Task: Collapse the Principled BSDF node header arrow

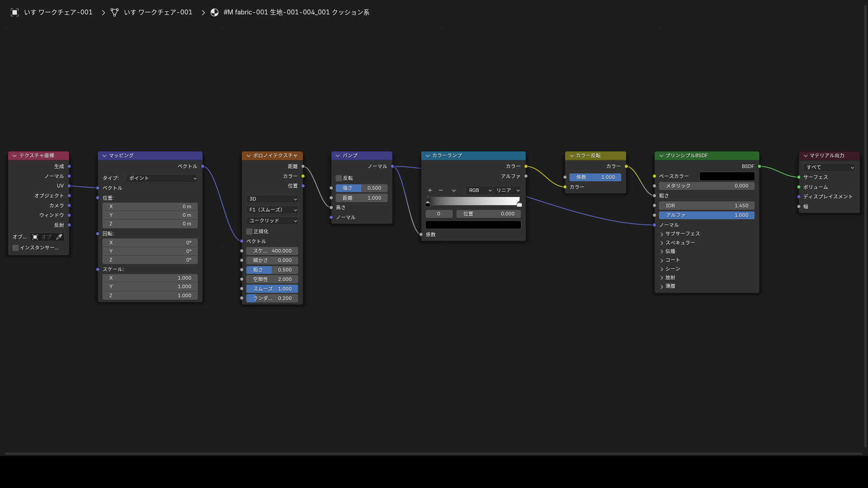Action: click(661, 155)
